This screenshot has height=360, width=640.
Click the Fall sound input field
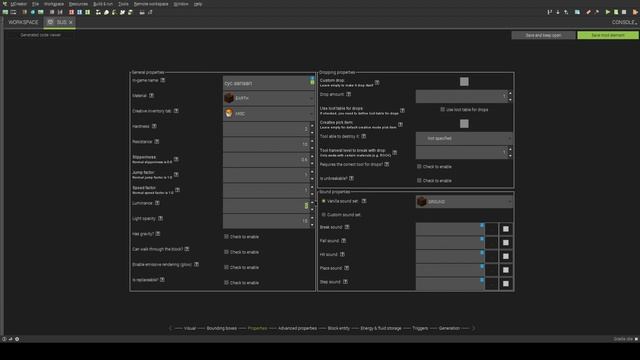point(450,242)
